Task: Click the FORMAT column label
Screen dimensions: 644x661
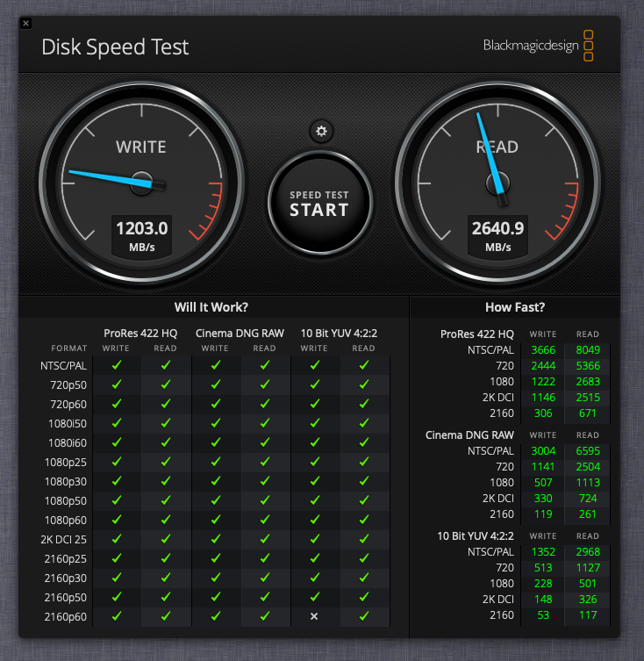Action: click(x=69, y=348)
